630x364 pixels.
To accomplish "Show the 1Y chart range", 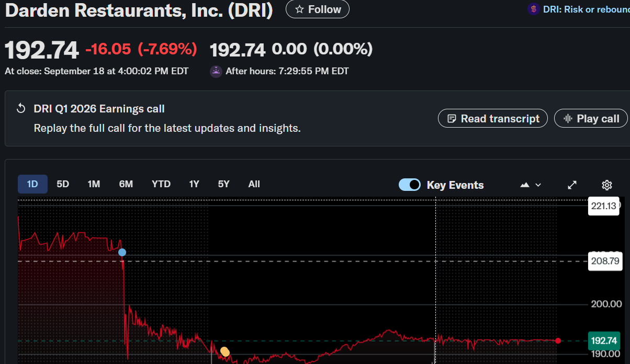I will (194, 184).
